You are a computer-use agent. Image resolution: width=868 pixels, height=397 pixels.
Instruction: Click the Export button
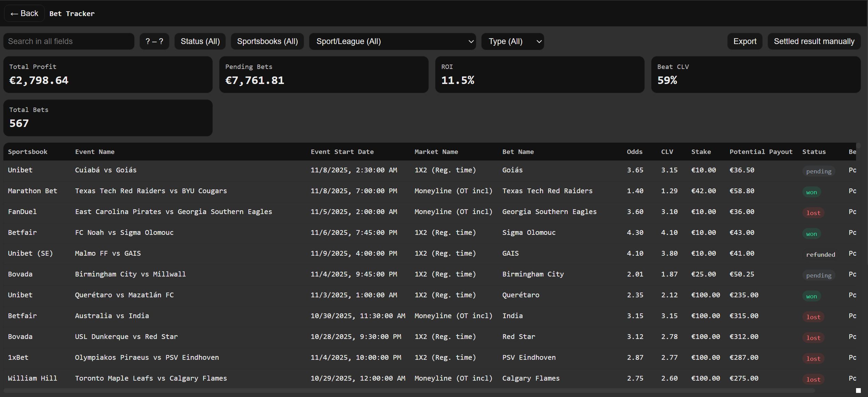pos(745,41)
